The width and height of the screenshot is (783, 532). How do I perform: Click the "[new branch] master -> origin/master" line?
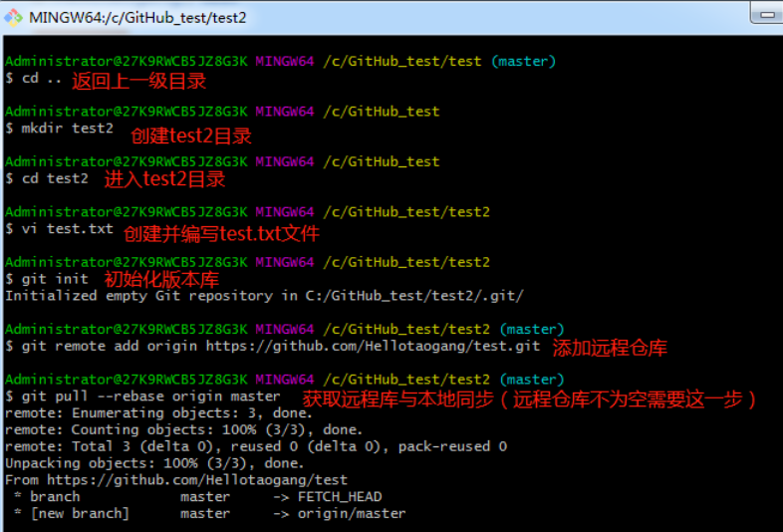[x=210, y=513]
